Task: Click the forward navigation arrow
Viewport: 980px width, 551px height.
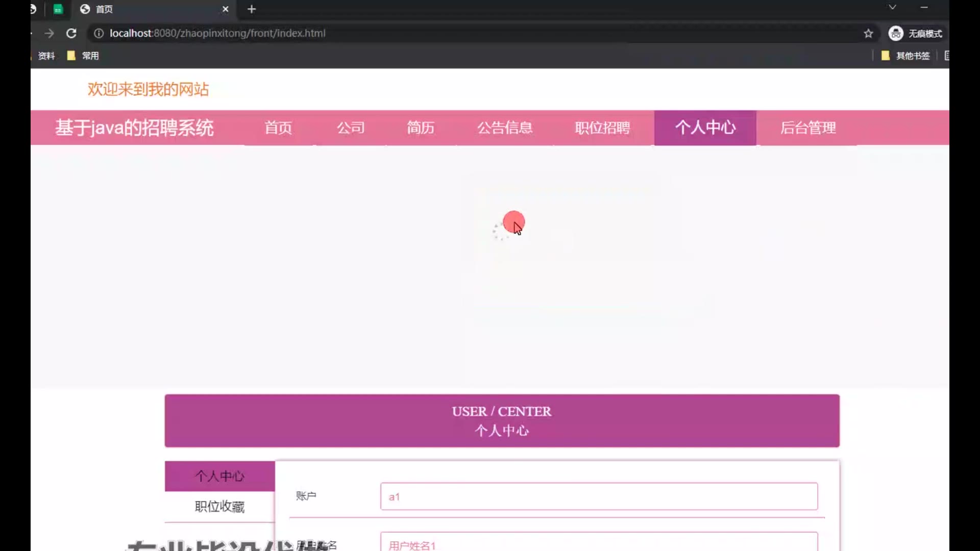Action: tap(49, 33)
